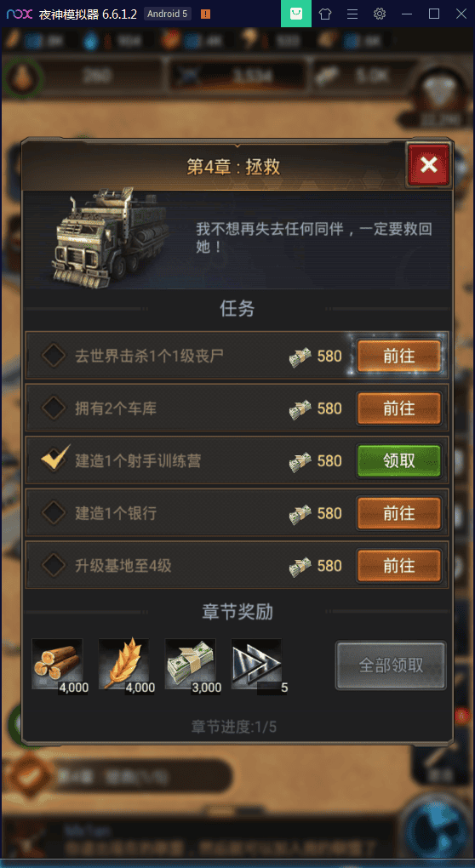The height and width of the screenshot is (868, 475).
Task: Claim reward with green 领取 button
Action: click(x=398, y=460)
